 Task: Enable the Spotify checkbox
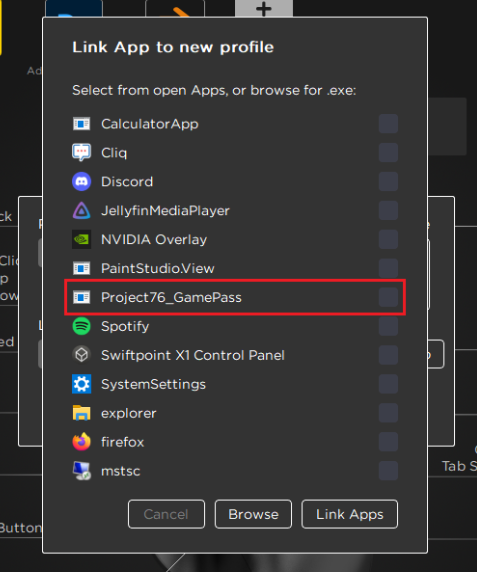click(x=388, y=326)
